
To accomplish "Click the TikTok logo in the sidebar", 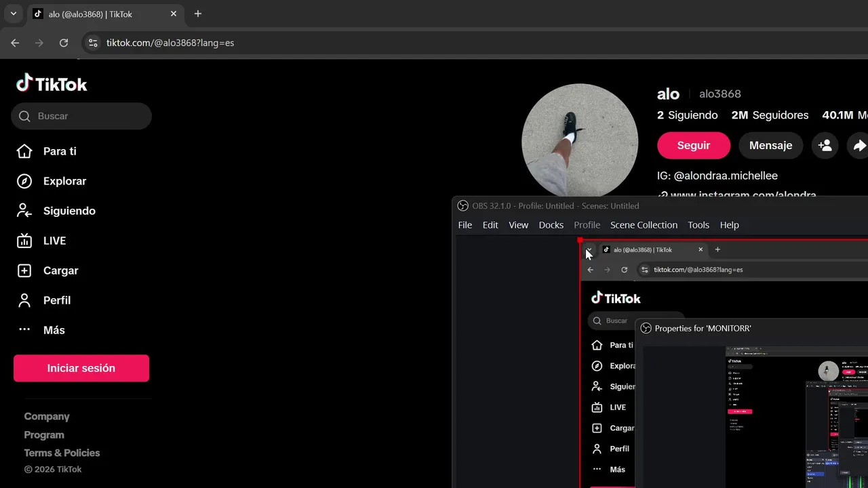I will click(52, 83).
